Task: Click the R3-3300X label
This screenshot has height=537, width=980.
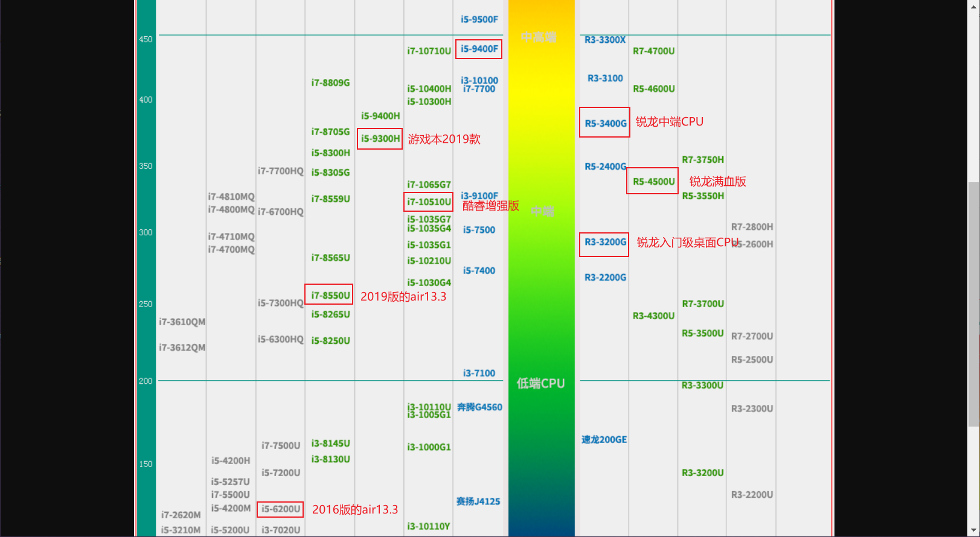Action: [605, 40]
